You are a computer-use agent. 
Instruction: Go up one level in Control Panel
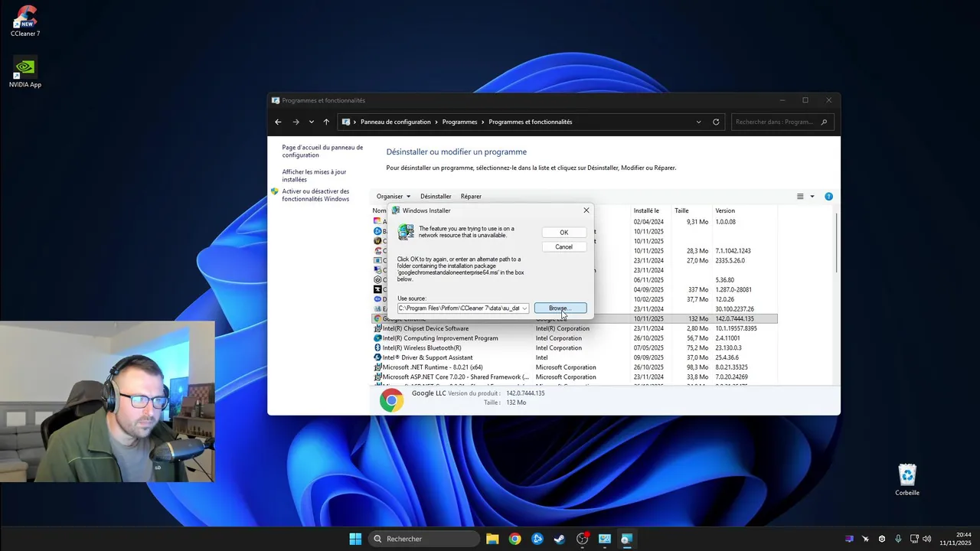pos(326,122)
